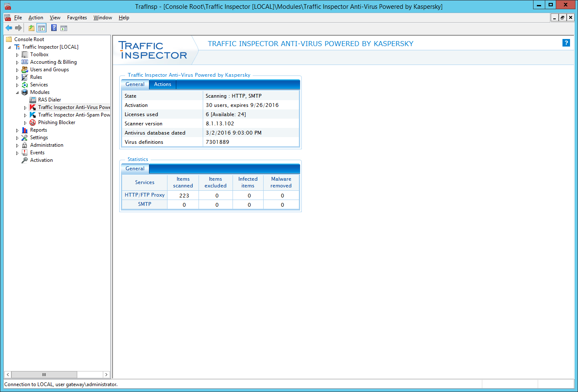
Task: Click the Users and Groups icon
Action: point(25,70)
